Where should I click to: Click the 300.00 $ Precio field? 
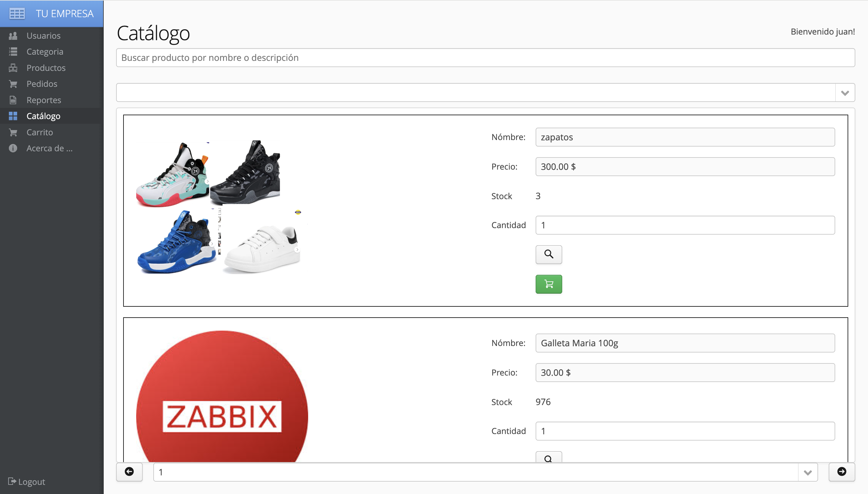point(685,167)
